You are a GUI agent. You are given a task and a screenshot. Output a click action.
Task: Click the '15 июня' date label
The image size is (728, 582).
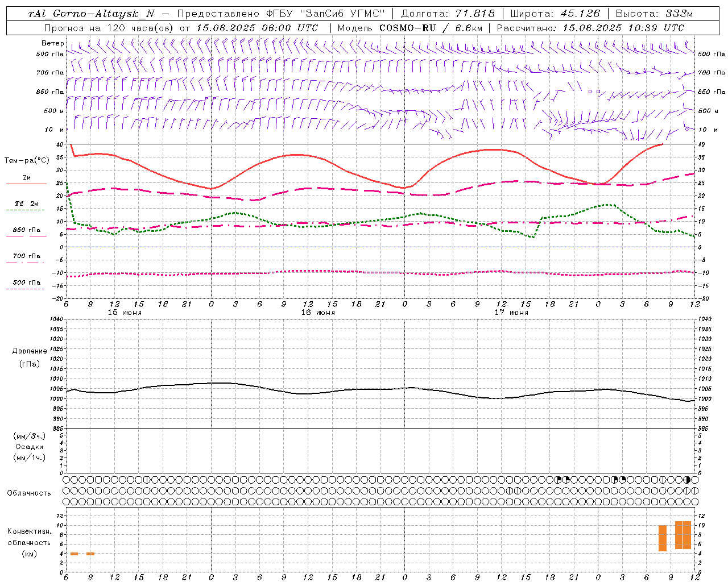coord(125,313)
